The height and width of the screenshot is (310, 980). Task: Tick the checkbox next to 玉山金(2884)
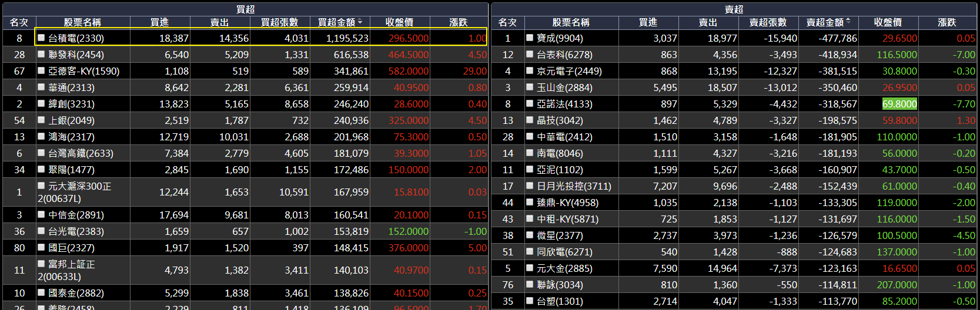click(x=530, y=87)
